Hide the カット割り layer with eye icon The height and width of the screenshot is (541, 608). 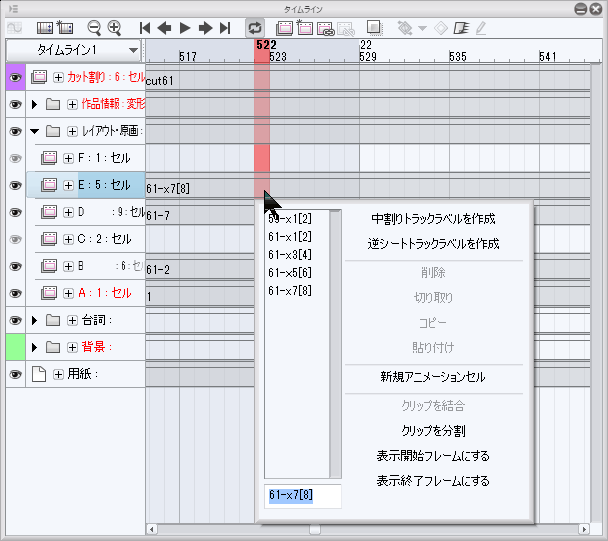pos(16,77)
